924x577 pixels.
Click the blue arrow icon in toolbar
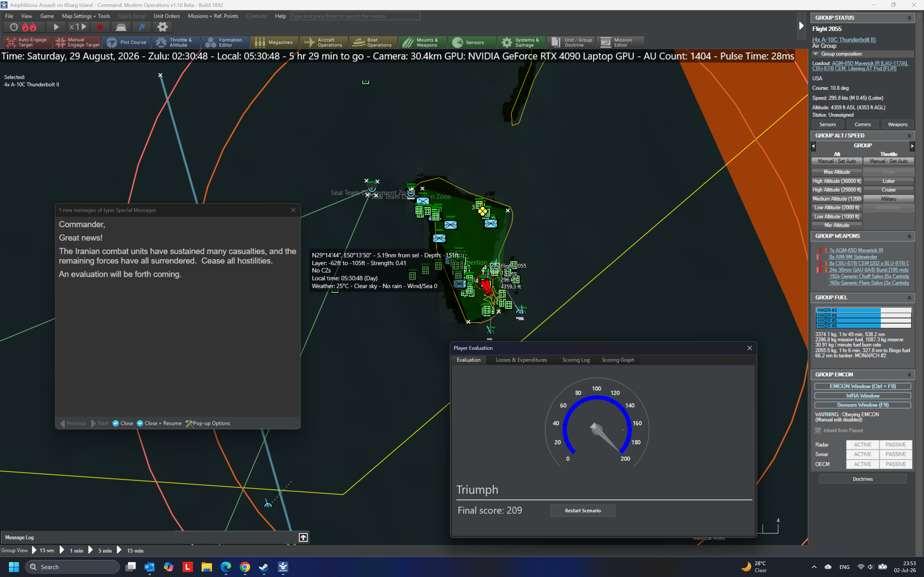click(142, 27)
